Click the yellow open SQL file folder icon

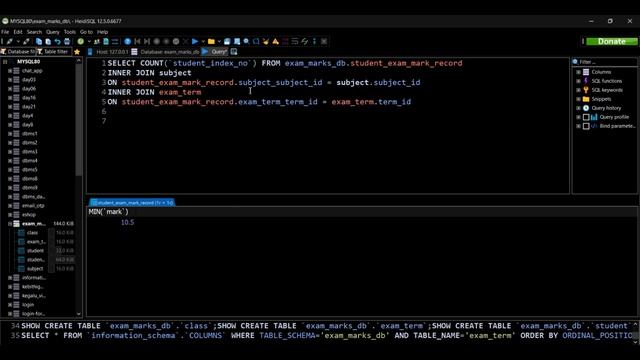click(x=211, y=42)
